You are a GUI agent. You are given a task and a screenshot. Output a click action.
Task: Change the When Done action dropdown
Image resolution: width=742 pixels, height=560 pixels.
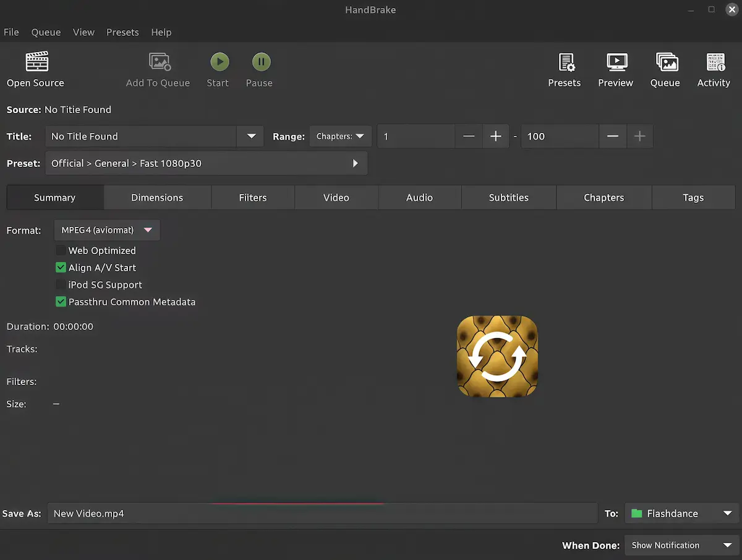[x=680, y=545]
